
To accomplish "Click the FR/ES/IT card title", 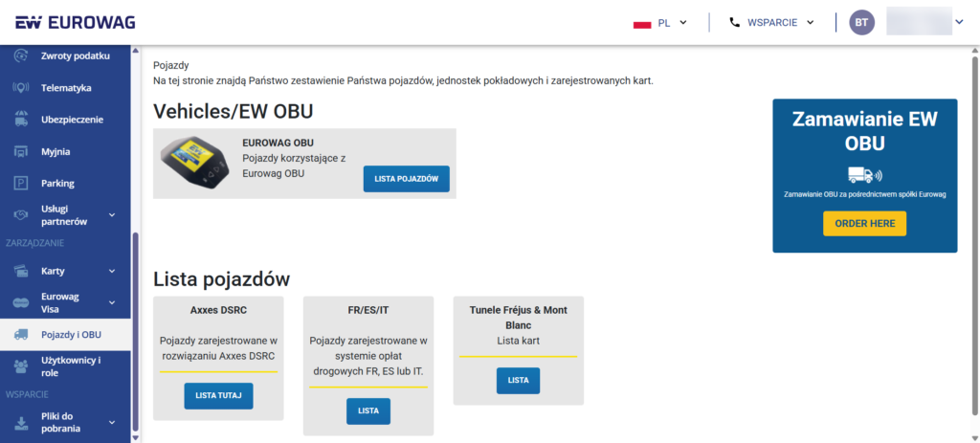I will [x=368, y=309].
